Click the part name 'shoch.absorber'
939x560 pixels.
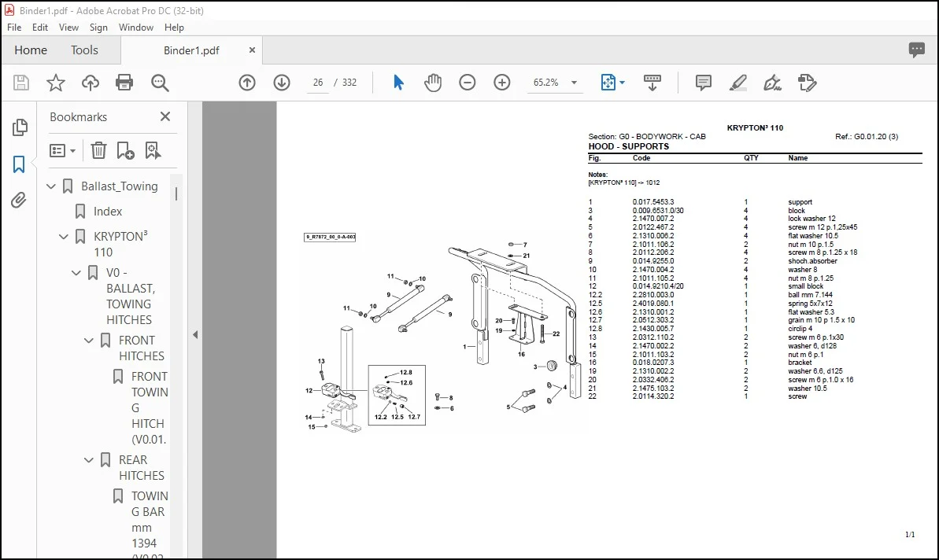click(812, 261)
